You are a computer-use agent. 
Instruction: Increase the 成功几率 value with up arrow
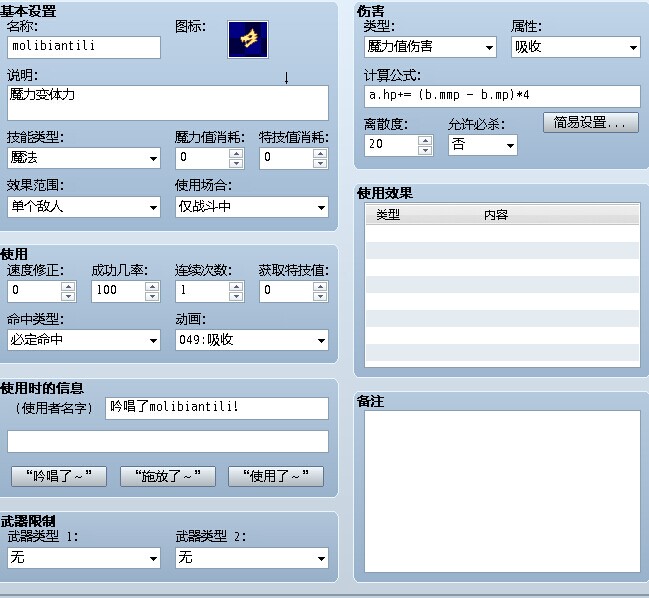pyautogui.click(x=152, y=286)
